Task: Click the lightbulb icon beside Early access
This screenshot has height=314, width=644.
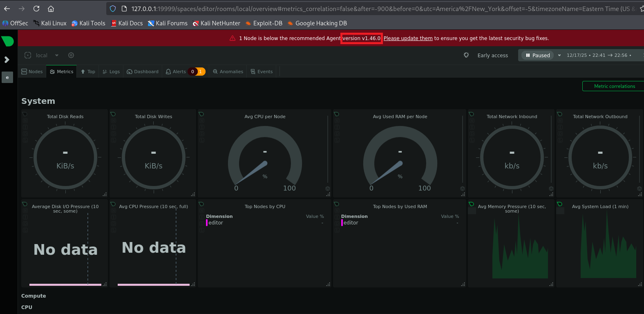Action: (466, 55)
